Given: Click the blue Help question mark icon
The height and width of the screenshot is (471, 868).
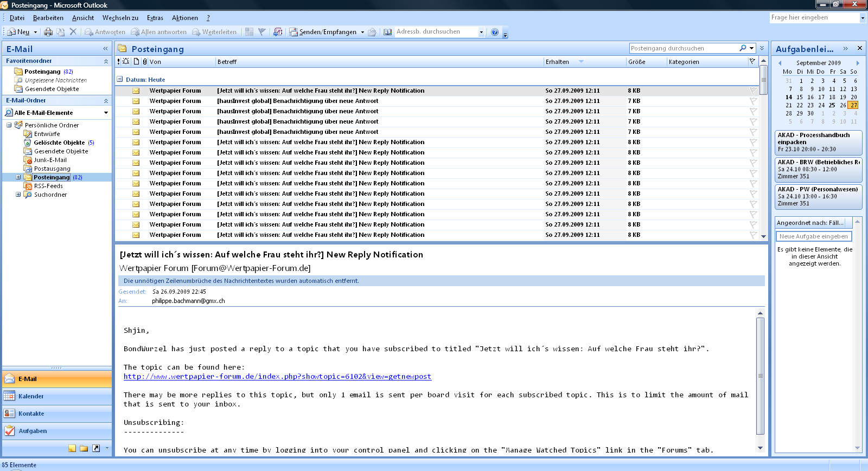Looking at the screenshot, I should (495, 32).
